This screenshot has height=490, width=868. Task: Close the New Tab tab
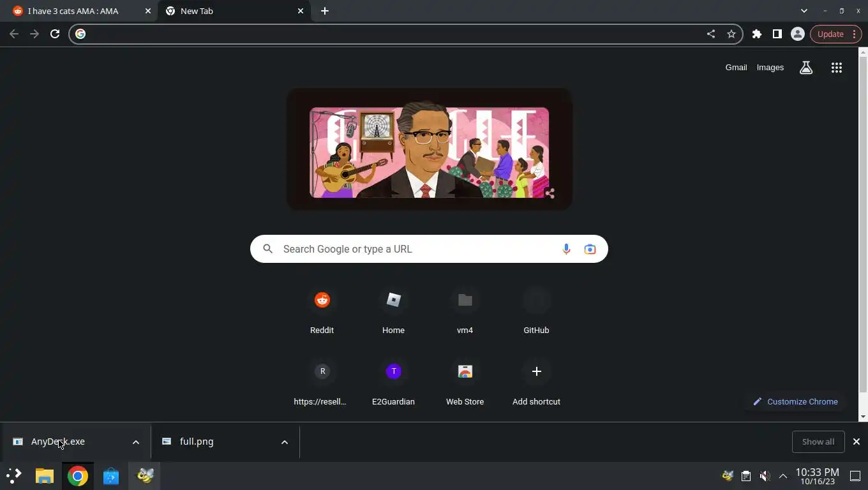click(301, 11)
